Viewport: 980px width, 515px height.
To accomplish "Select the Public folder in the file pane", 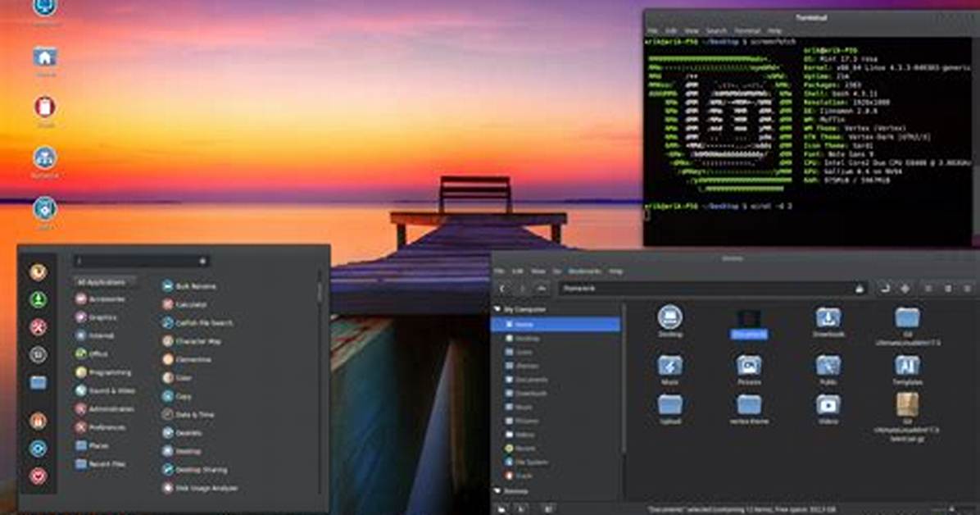I will point(828,369).
